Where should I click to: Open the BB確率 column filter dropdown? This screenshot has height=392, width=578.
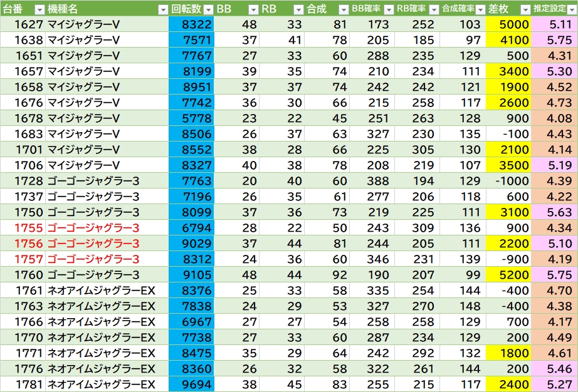click(389, 9)
